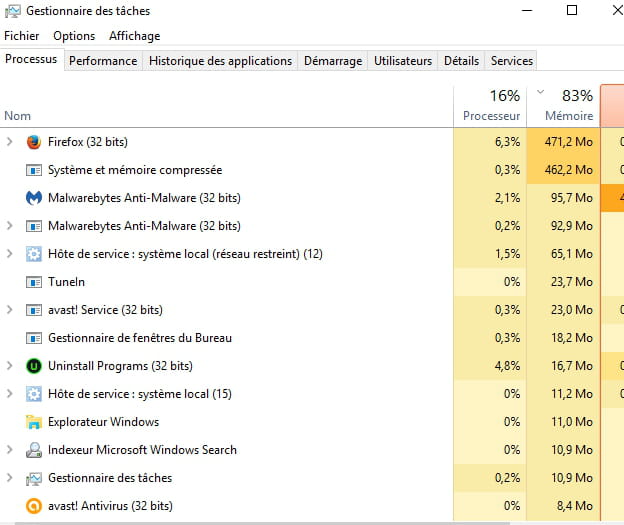624x525 pixels.
Task: Select the TuneIn process name
Action: (66, 282)
